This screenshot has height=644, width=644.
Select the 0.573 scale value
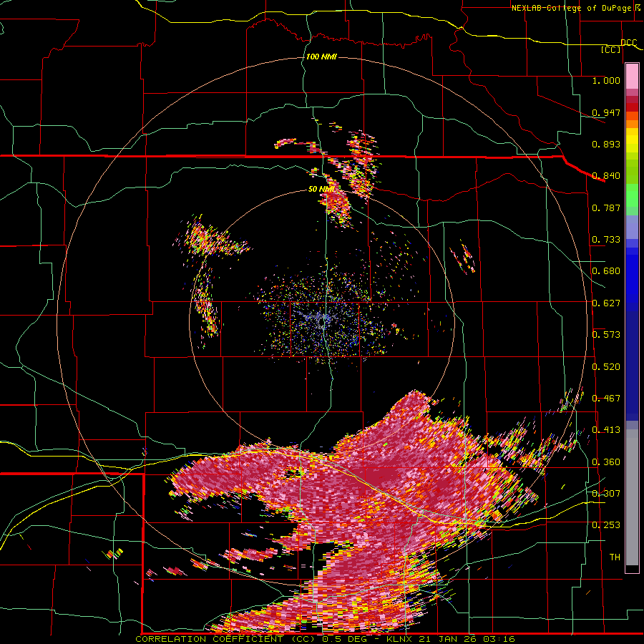pyautogui.click(x=606, y=335)
